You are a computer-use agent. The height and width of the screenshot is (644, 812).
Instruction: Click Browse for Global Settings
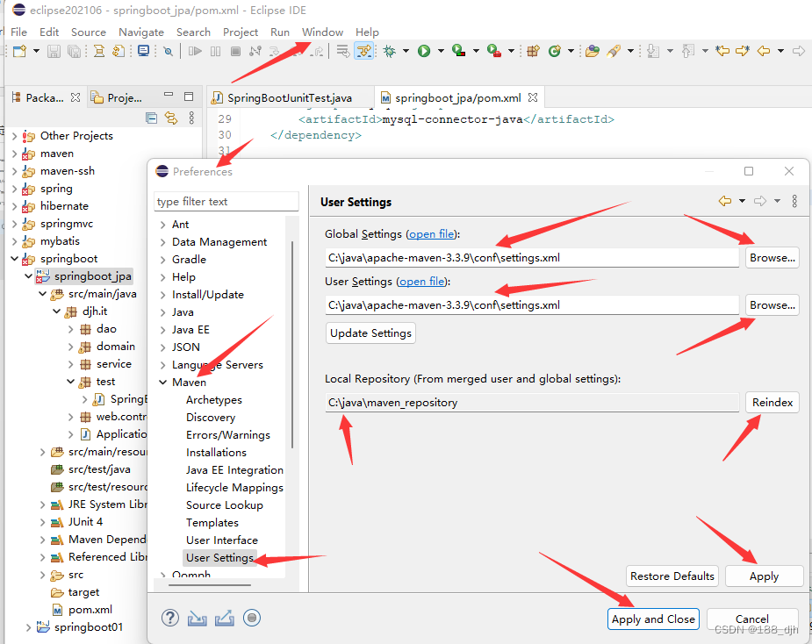coord(772,257)
